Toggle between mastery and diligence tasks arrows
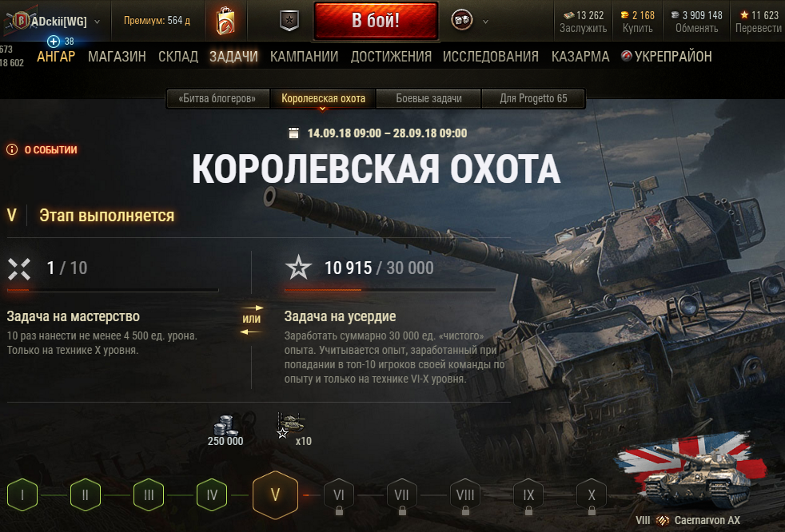The height and width of the screenshot is (532, 785). click(x=251, y=320)
